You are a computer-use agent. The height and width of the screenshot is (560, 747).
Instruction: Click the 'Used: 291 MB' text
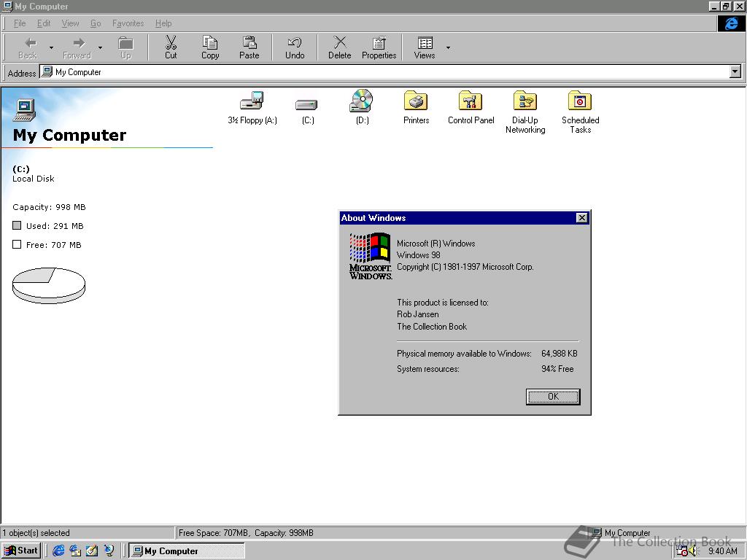click(x=55, y=226)
